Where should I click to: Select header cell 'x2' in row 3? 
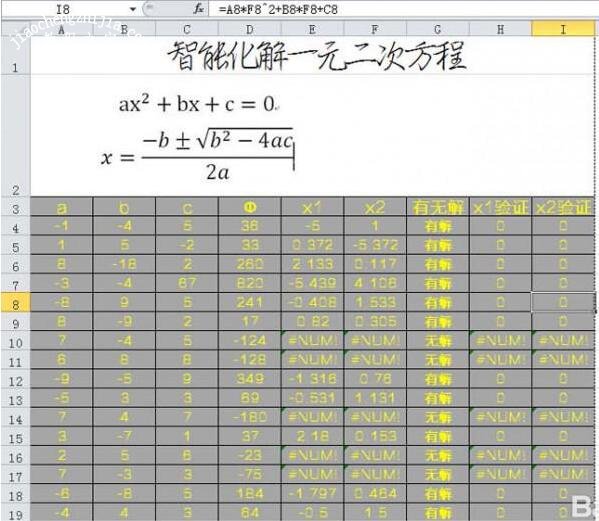[x=375, y=207]
